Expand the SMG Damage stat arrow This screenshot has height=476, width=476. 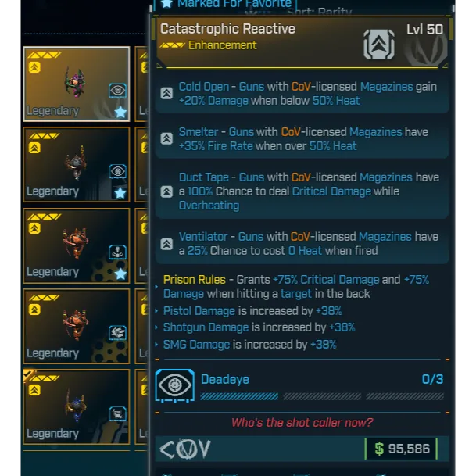(x=156, y=345)
